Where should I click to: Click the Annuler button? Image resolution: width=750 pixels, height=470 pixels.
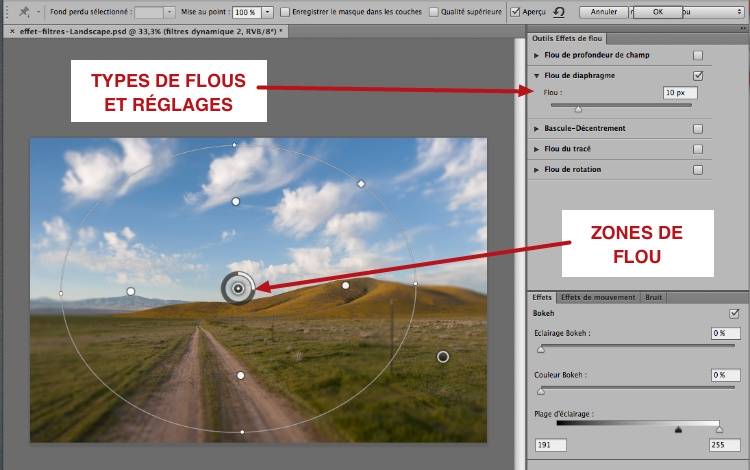click(x=604, y=11)
